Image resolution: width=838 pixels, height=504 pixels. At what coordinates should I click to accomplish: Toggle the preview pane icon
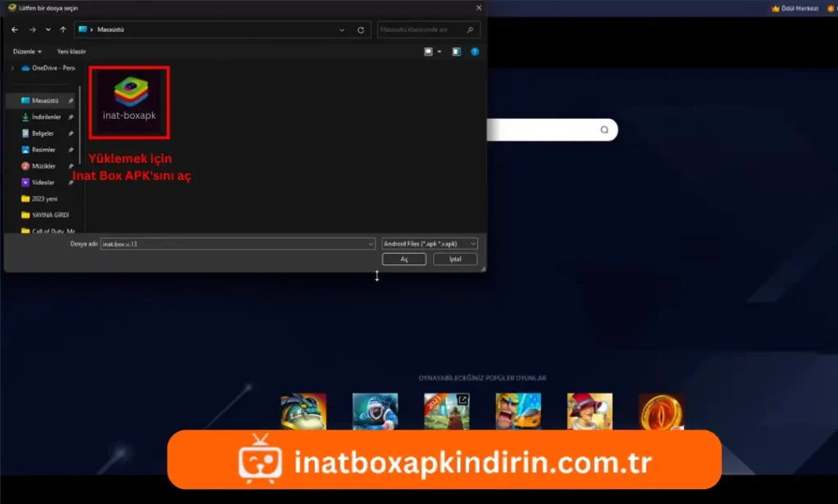[457, 52]
